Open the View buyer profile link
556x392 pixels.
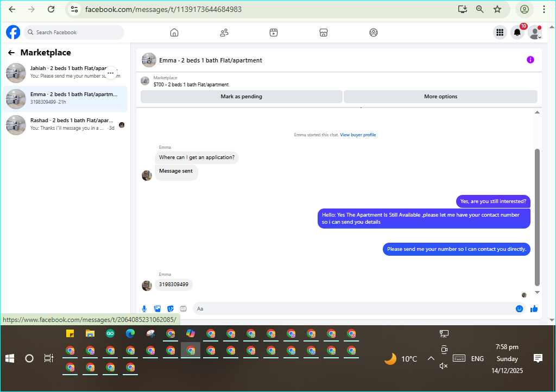point(358,135)
